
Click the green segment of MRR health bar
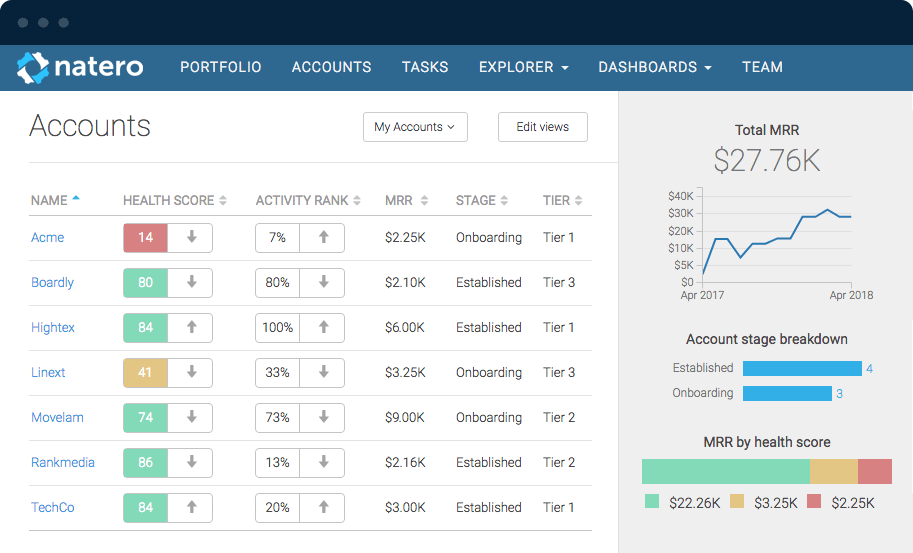pyautogui.click(x=726, y=472)
